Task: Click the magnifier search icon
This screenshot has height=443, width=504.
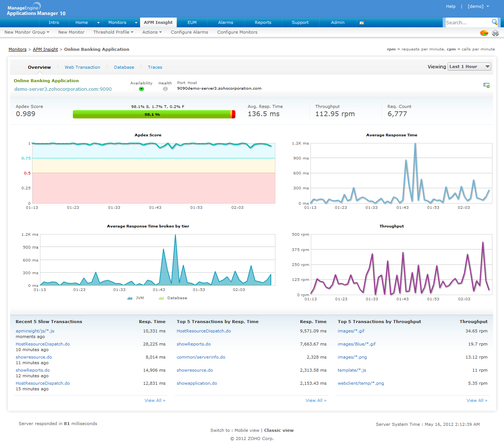Action: 495,22
